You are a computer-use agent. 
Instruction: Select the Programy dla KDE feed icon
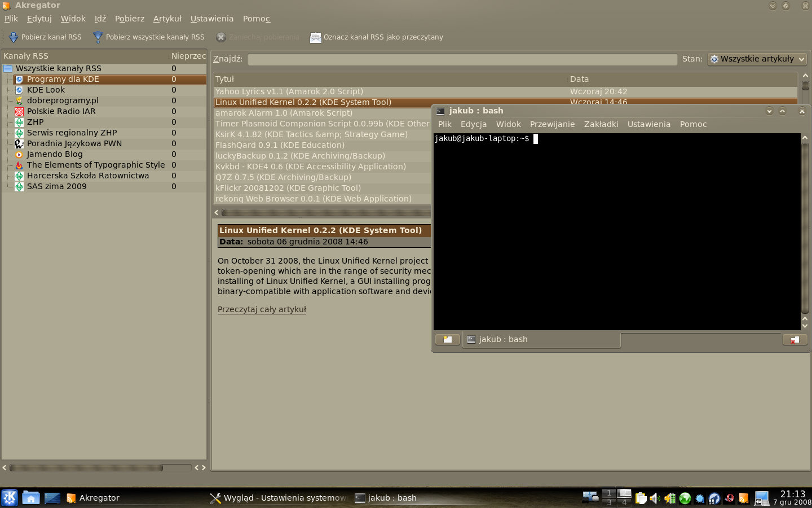[19, 80]
